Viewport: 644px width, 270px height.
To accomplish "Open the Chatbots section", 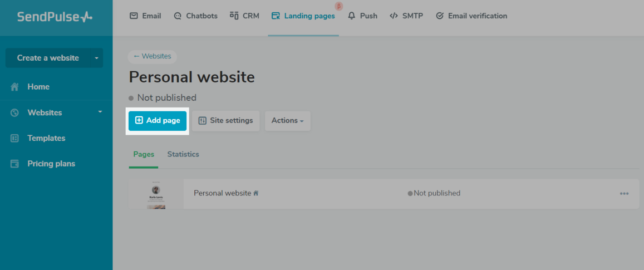I will coord(195,16).
